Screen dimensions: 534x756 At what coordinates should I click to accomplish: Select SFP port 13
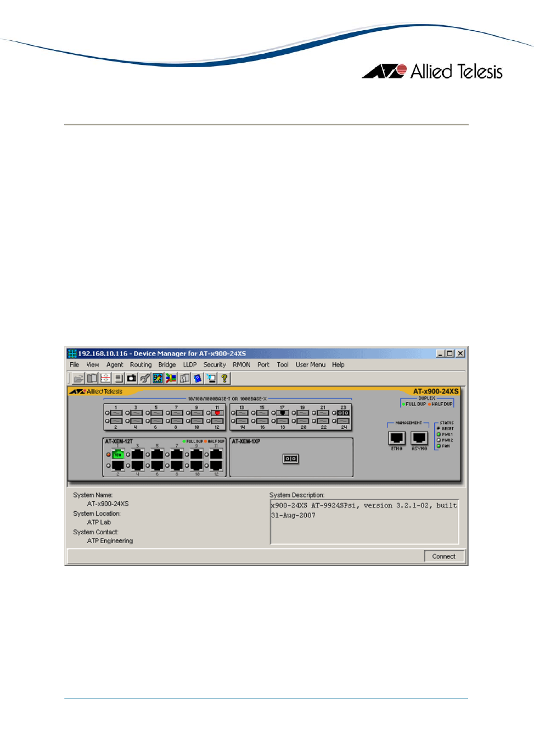(x=242, y=413)
